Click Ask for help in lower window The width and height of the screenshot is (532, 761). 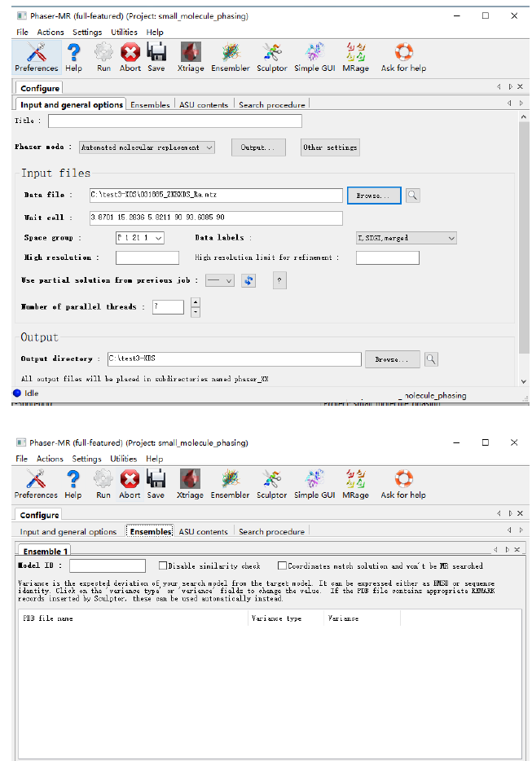tap(403, 484)
